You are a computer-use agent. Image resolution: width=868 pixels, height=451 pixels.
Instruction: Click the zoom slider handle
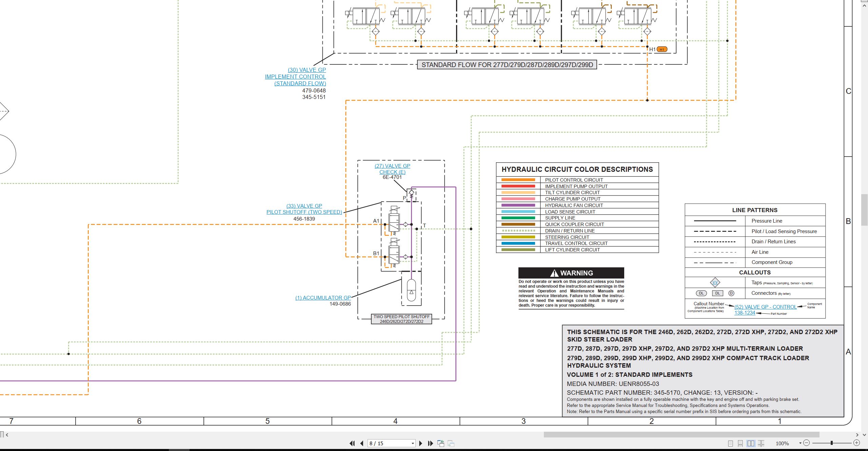tap(832, 443)
